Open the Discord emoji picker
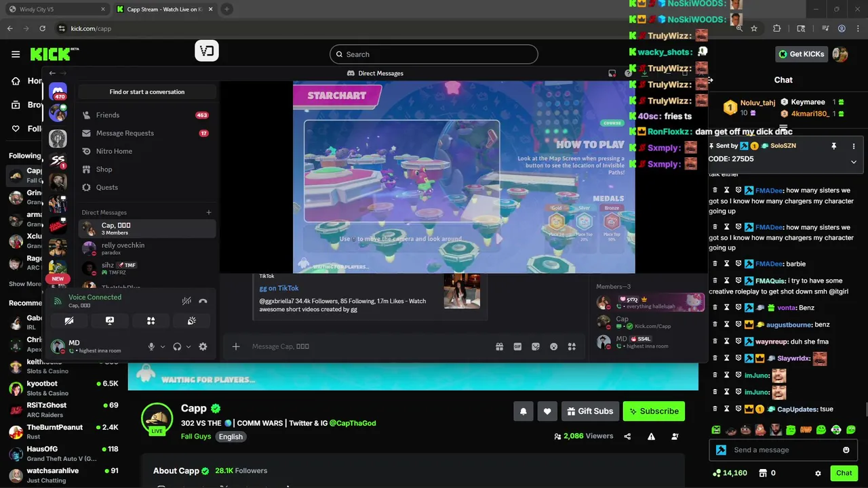The width and height of the screenshot is (868, 488). [x=553, y=346]
